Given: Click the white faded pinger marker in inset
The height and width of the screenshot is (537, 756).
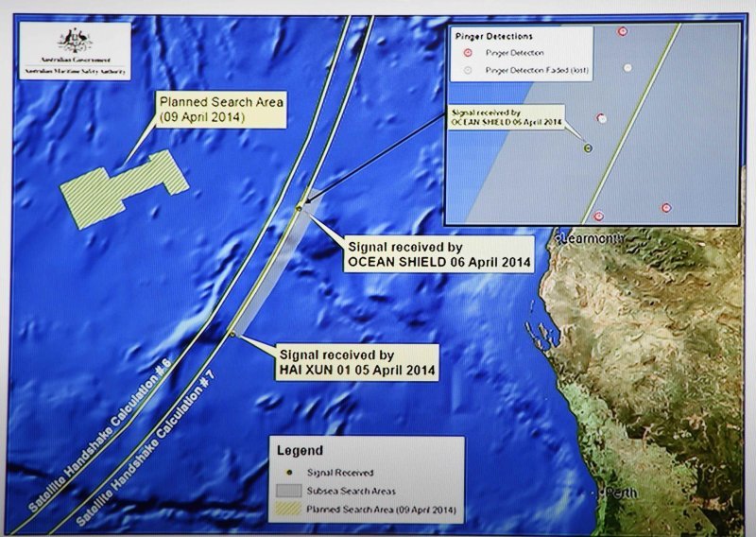Looking at the screenshot, I should pyautogui.click(x=627, y=68).
